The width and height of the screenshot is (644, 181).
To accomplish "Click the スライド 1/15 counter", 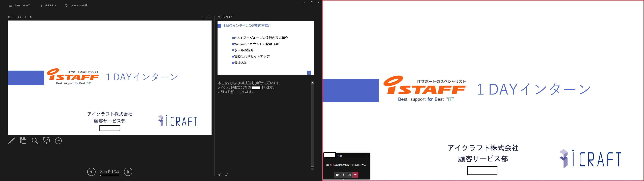I will pos(110,171).
